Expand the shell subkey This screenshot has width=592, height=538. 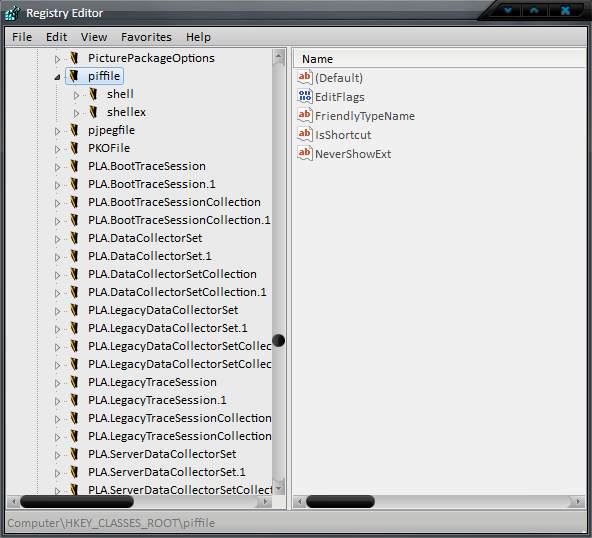(76, 95)
